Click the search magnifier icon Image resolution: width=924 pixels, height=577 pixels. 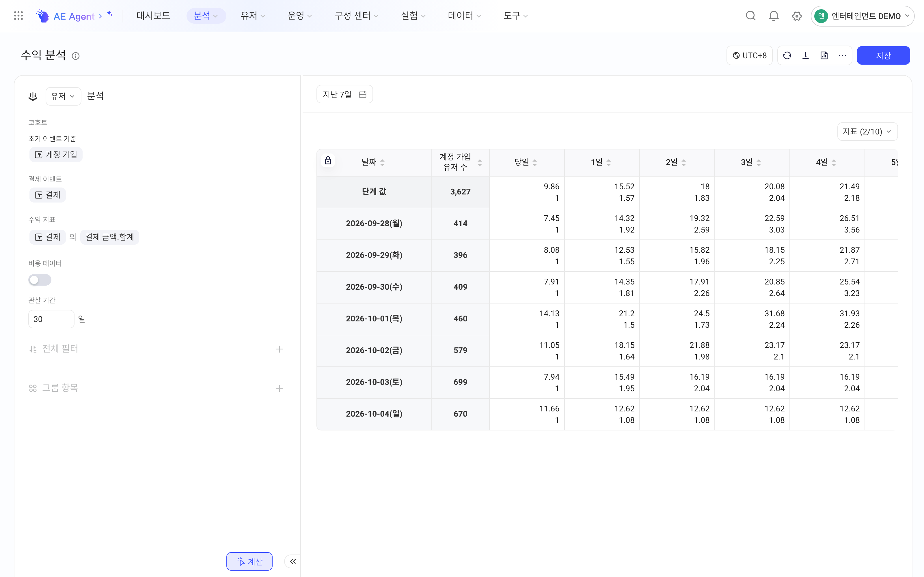point(751,16)
